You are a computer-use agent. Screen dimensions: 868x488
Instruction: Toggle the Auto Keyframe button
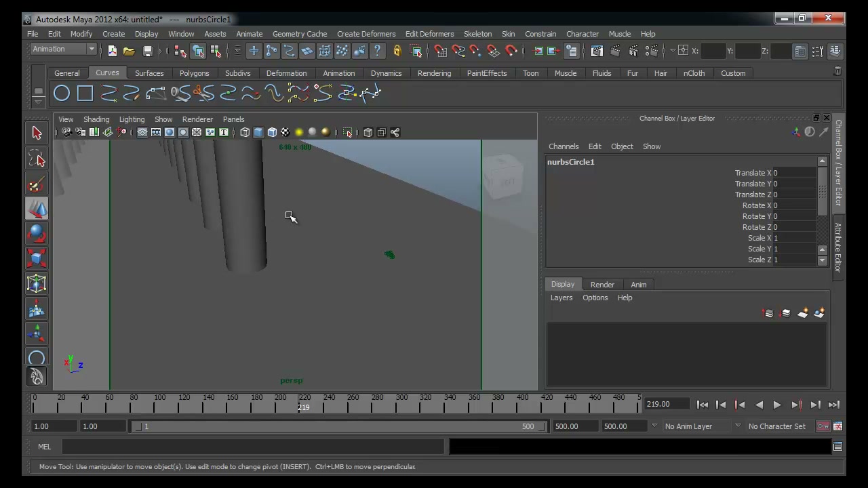[823, 426]
